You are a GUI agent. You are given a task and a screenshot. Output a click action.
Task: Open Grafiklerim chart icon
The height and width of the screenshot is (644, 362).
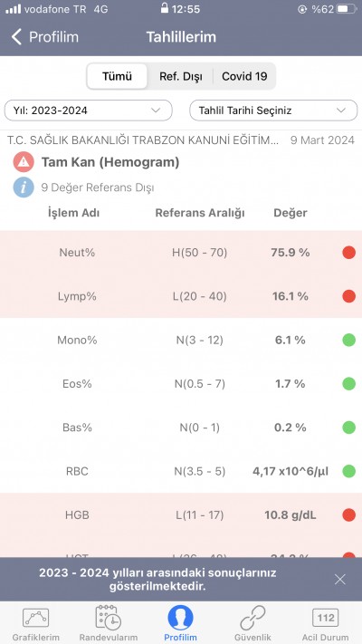[x=35, y=618]
